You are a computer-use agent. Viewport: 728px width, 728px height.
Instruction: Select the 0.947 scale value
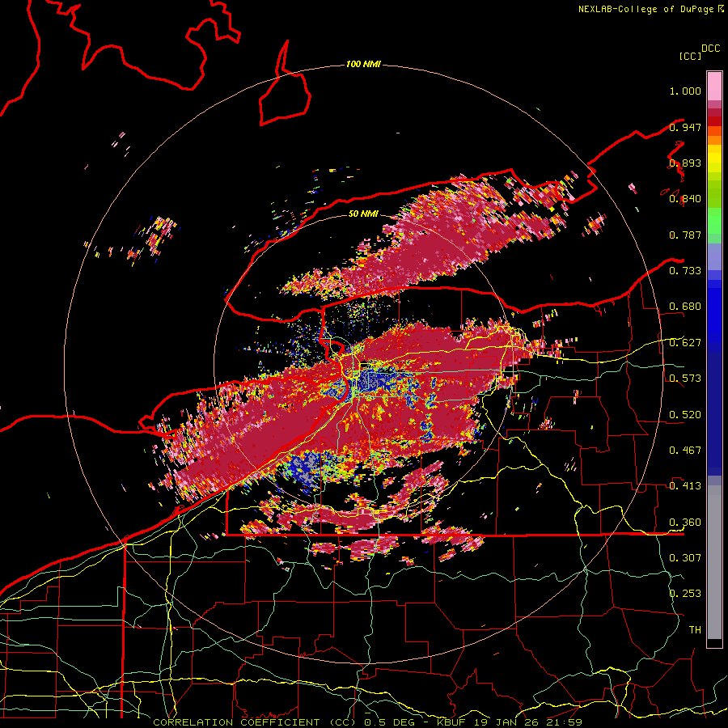pos(685,127)
